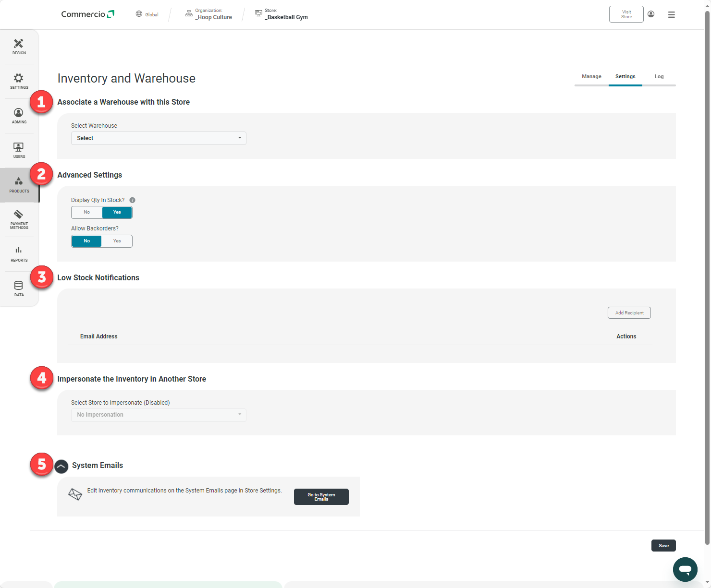Open the Select Warehouse dropdown
711x588 pixels.
coord(159,138)
